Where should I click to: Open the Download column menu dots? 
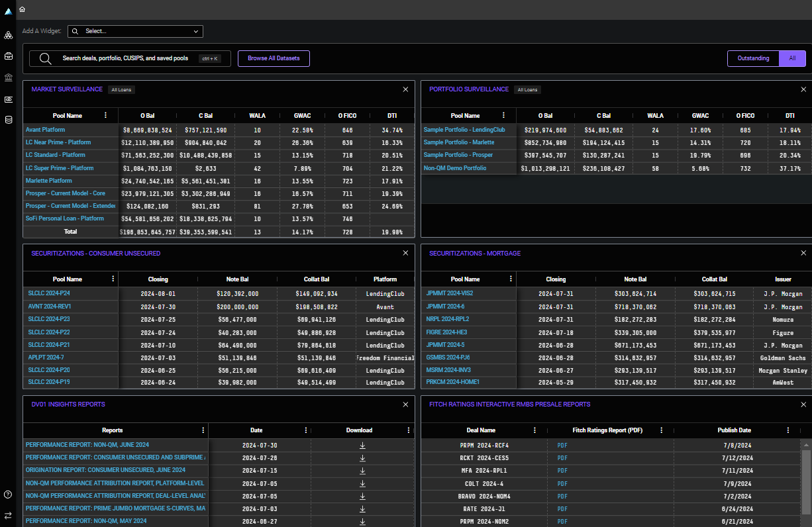click(409, 430)
